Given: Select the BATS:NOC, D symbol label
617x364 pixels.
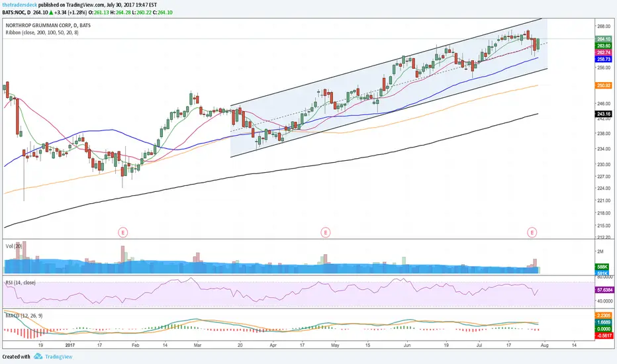Looking at the screenshot, I should point(16,12).
